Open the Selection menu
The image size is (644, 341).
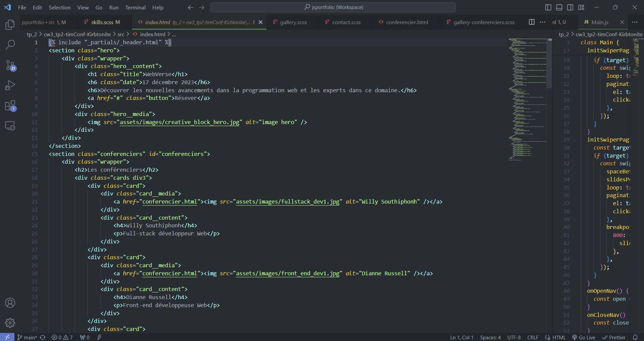(x=59, y=7)
